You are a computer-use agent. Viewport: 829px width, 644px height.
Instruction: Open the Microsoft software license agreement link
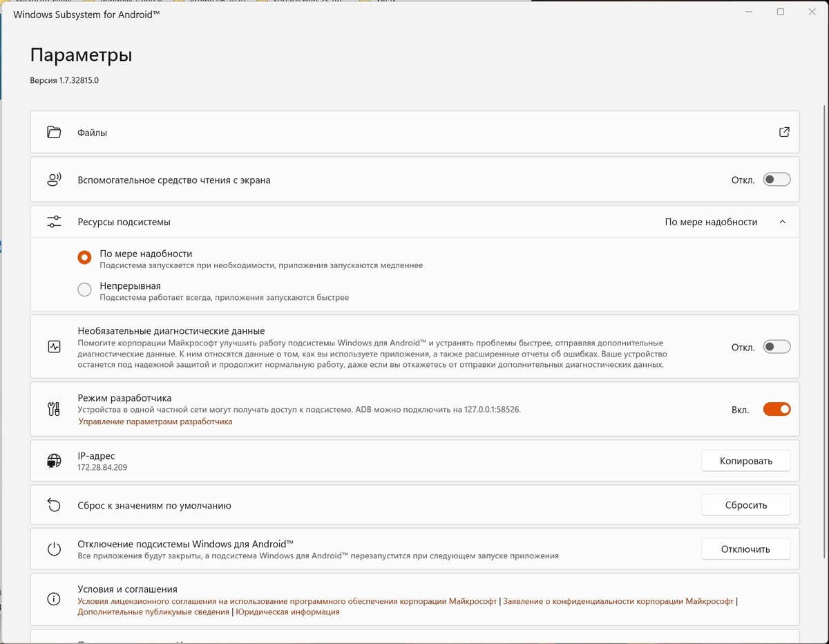(287, 602)
